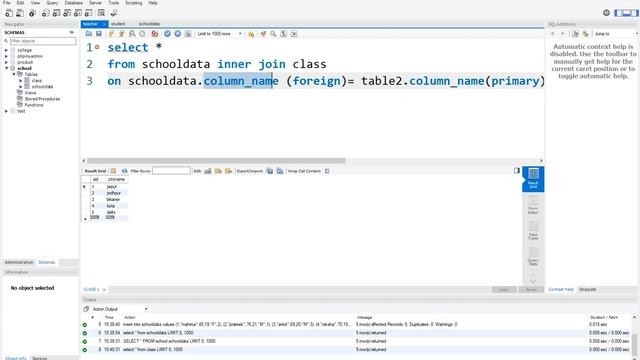
Task: Collapse the Tables node under school
Action: pos(14,75)
